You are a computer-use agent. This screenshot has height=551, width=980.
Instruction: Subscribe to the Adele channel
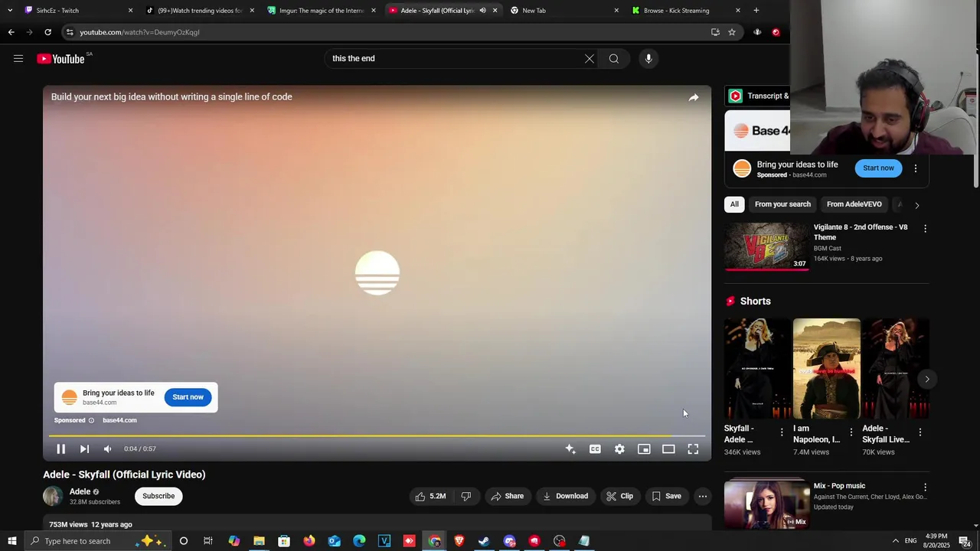pyautogui.click(x=158, y=496)
